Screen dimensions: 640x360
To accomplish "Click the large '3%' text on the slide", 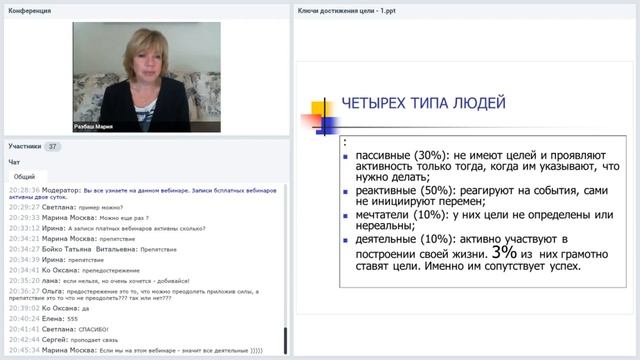I will click(504, 252).
